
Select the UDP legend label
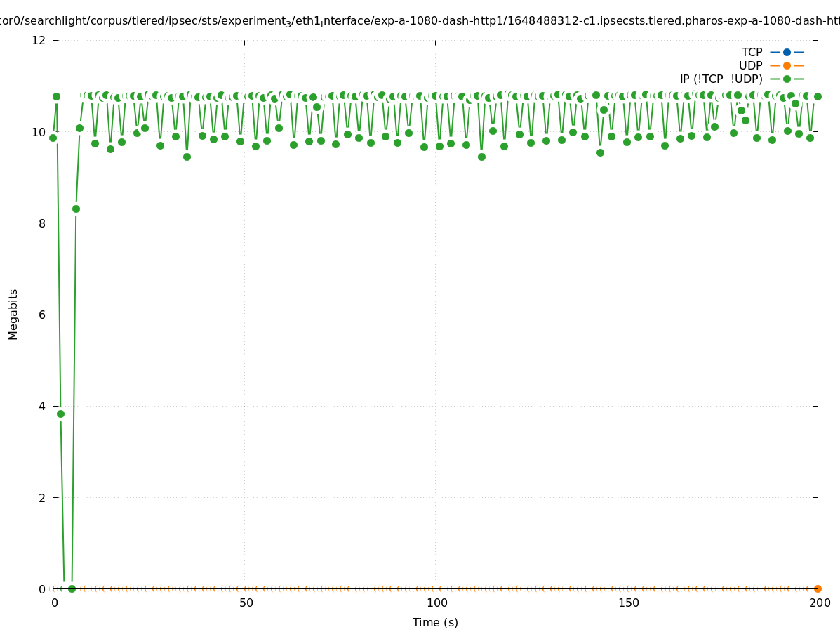[x=750, y=66]
